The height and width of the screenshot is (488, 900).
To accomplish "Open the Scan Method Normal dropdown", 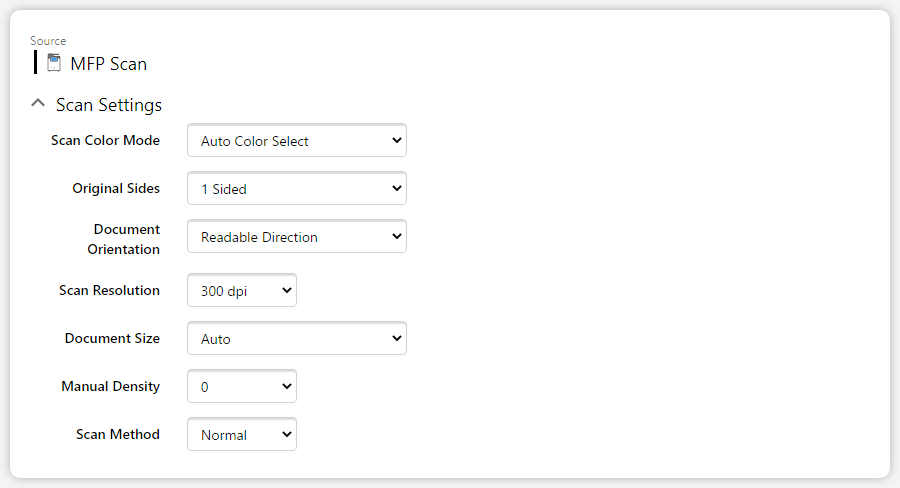I will 242,434.
